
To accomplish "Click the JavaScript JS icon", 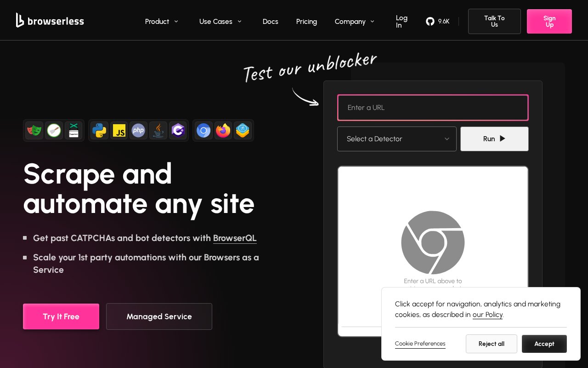I will 119,131.
